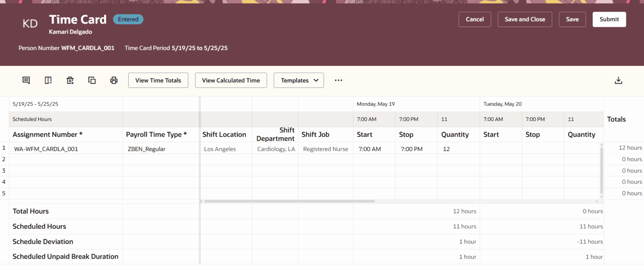Click the KD avatar monogram
644x270 pixels.
(x=30, y=24)
